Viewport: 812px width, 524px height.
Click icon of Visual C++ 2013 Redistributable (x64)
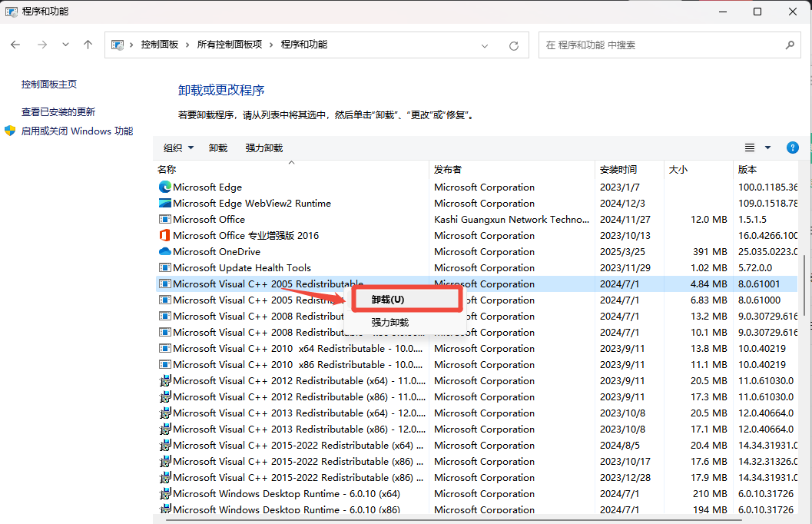tap(164, 413)
